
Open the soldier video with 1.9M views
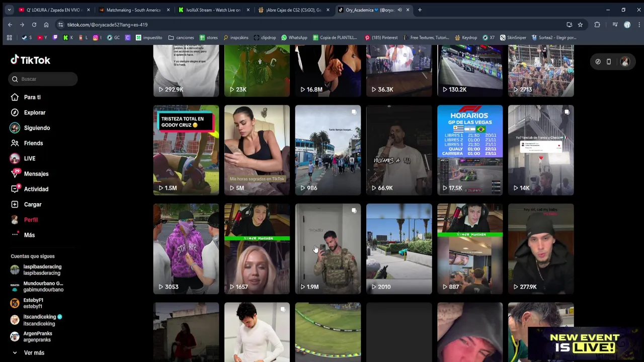pos(328,249)
